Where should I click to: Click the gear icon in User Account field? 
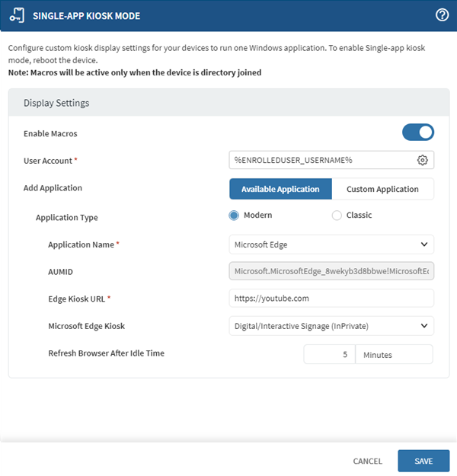(x=423, y=160)
